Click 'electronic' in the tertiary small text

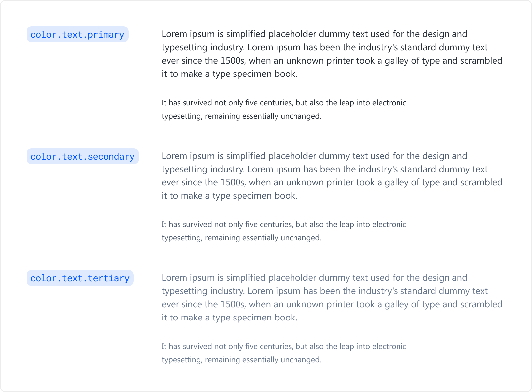point(389,347)
